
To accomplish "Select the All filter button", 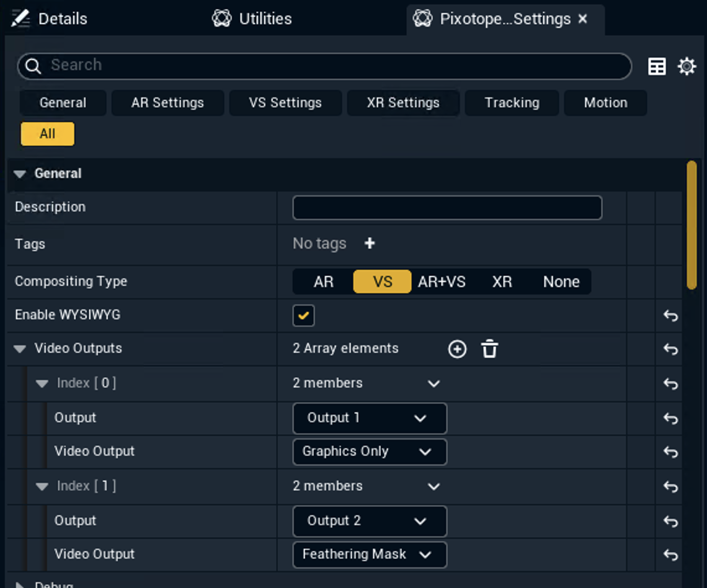I will [47, 134].
